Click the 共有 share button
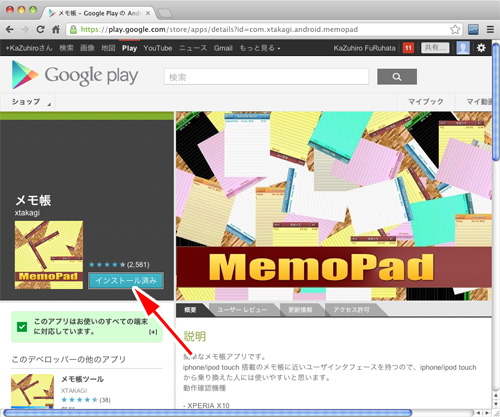 (x=435, y=48)
